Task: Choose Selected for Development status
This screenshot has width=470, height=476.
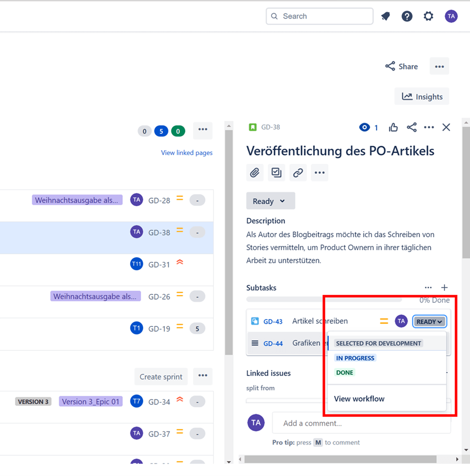Action: click(x=378, y=343)
